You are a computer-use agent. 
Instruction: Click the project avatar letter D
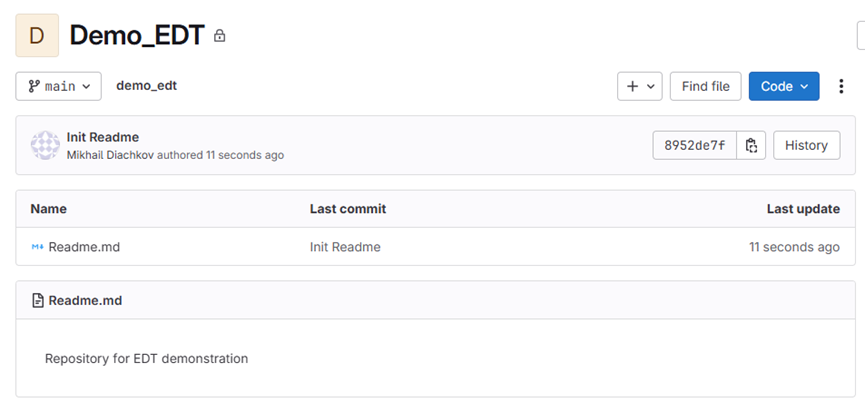coord(37,36)
